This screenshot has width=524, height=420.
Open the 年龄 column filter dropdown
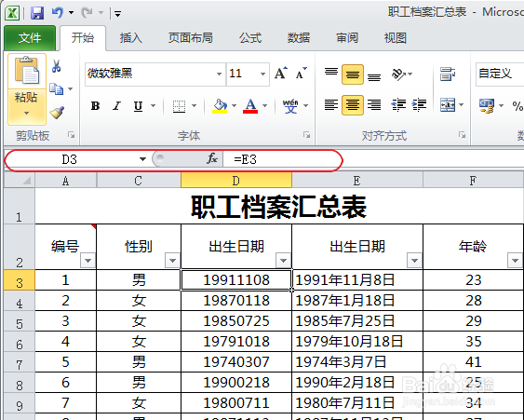[515, 261]
